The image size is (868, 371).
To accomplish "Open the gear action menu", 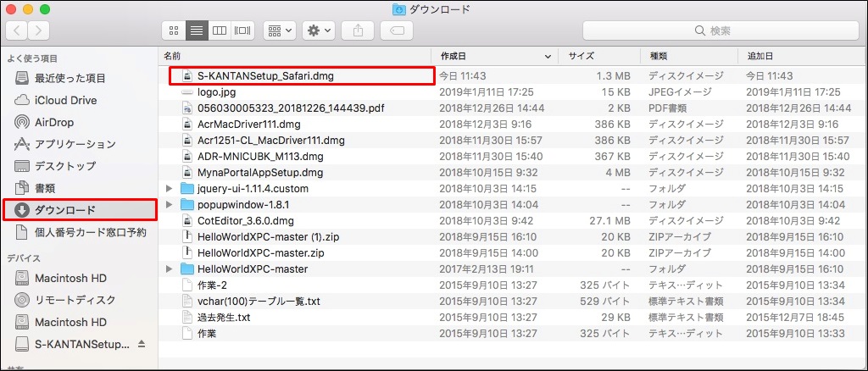I will click(319, 30).
